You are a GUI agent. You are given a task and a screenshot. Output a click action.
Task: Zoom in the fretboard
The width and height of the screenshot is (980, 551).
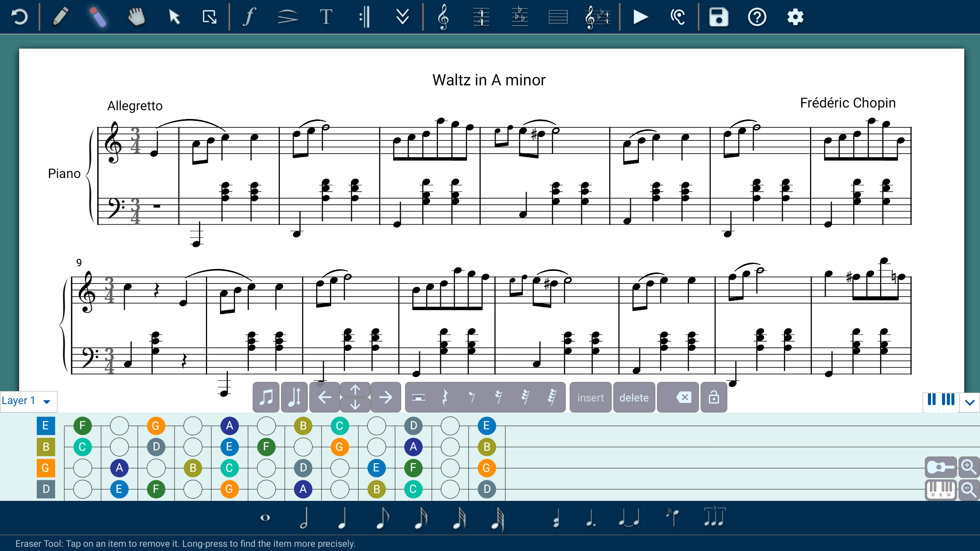969,467
